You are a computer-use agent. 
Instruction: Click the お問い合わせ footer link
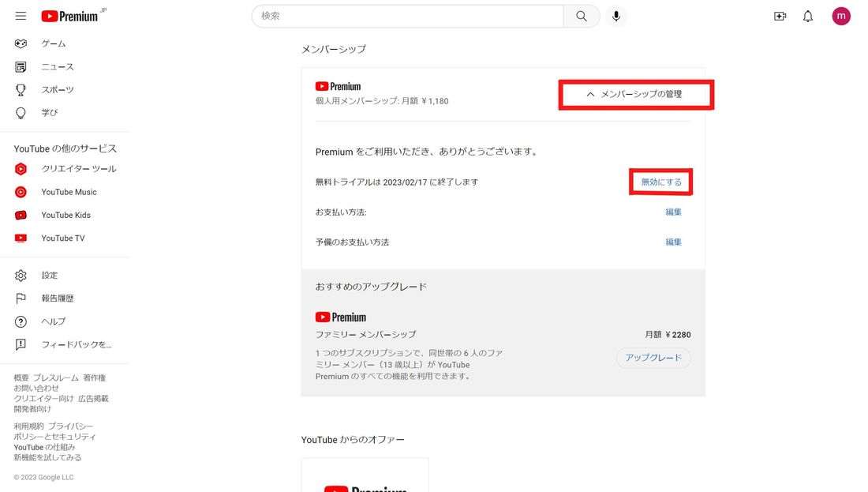click(36, 388)
